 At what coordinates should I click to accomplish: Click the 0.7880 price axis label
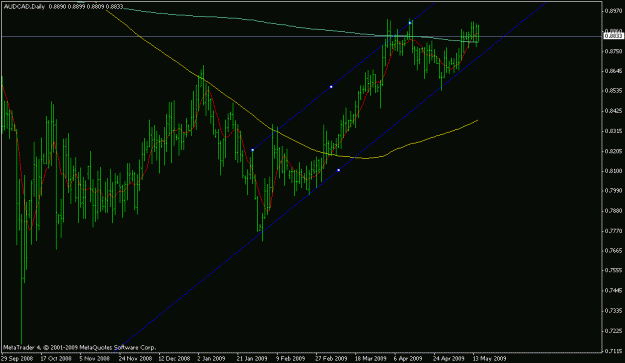point(613,210)
